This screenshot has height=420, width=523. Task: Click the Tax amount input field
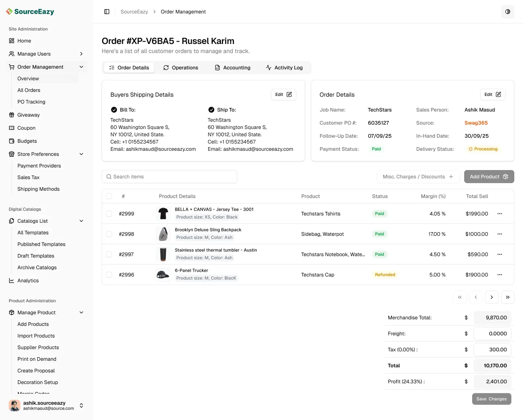(492, 350)
